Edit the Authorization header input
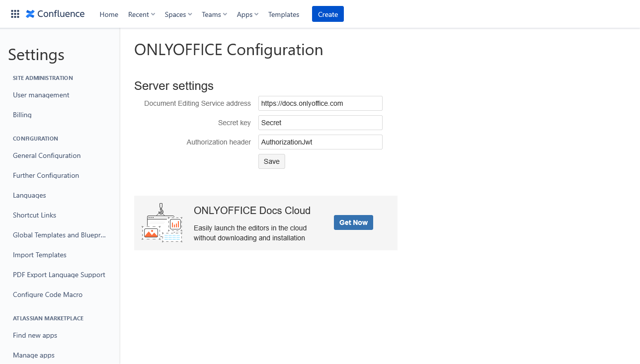 click(x=320, y=142)
